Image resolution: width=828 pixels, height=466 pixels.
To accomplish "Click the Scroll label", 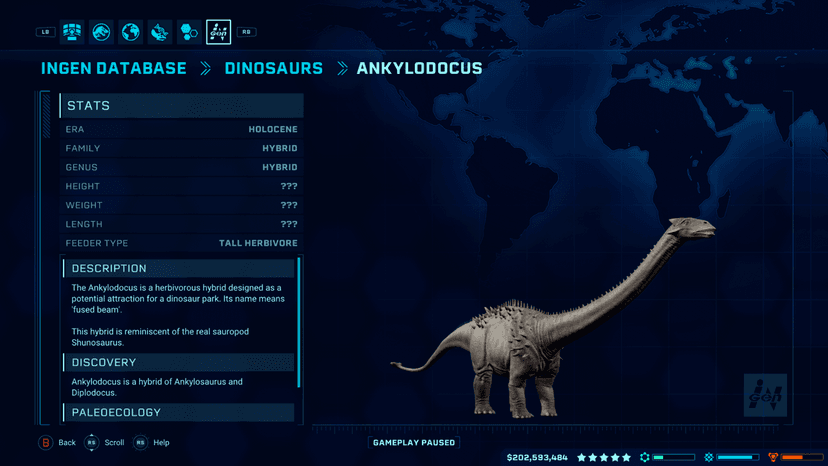I will (114, 443).
